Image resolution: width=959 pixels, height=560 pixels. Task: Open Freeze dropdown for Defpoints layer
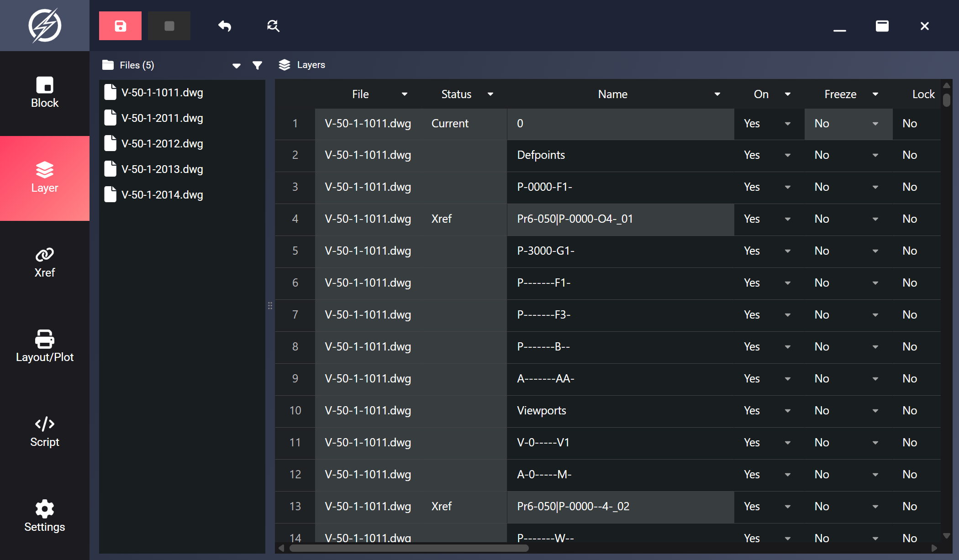[875, 156]
